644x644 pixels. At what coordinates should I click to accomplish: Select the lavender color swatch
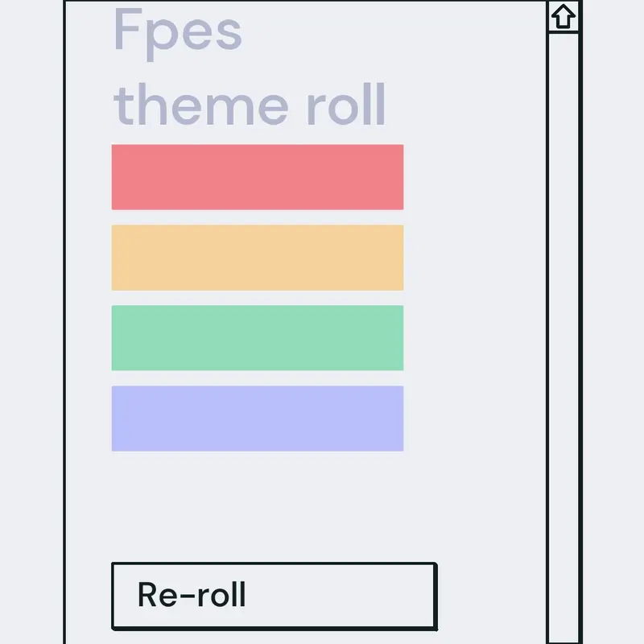258,419
